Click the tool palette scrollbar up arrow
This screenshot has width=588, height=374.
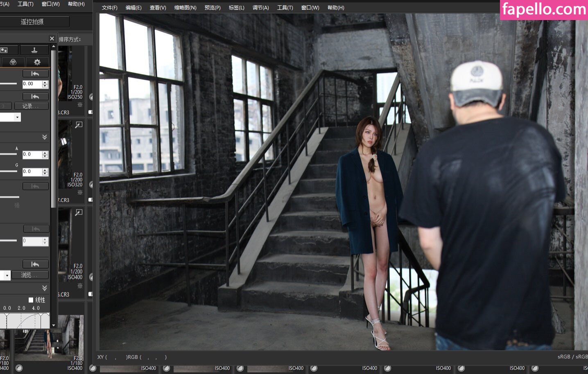(x=53, y=47)
